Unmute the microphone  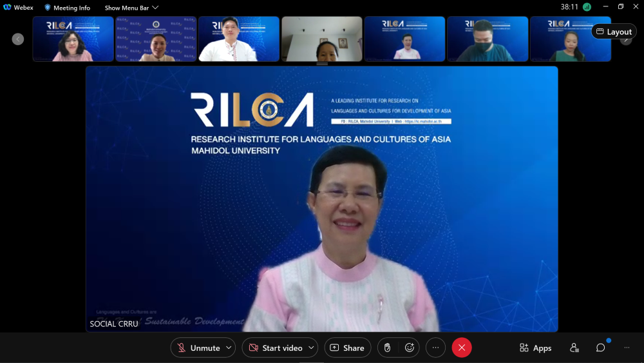pos(199,348)
